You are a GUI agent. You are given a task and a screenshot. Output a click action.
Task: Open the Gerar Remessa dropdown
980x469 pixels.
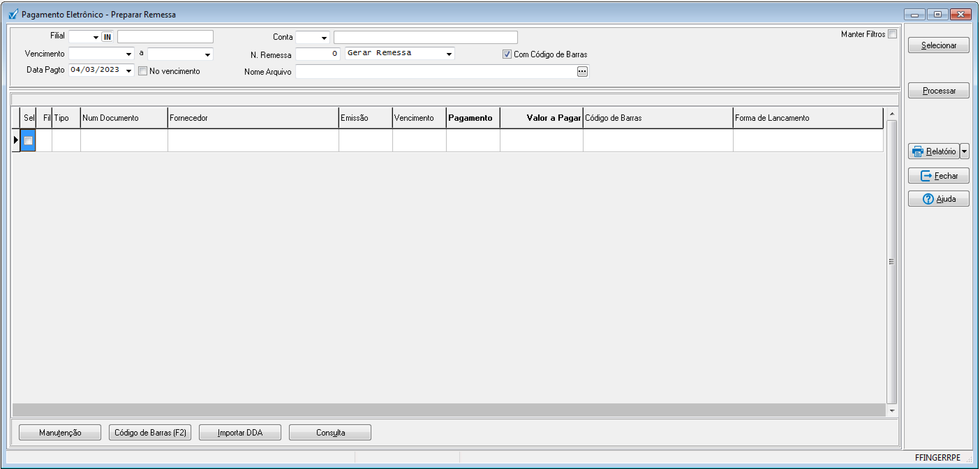click(x=449, y=54)
